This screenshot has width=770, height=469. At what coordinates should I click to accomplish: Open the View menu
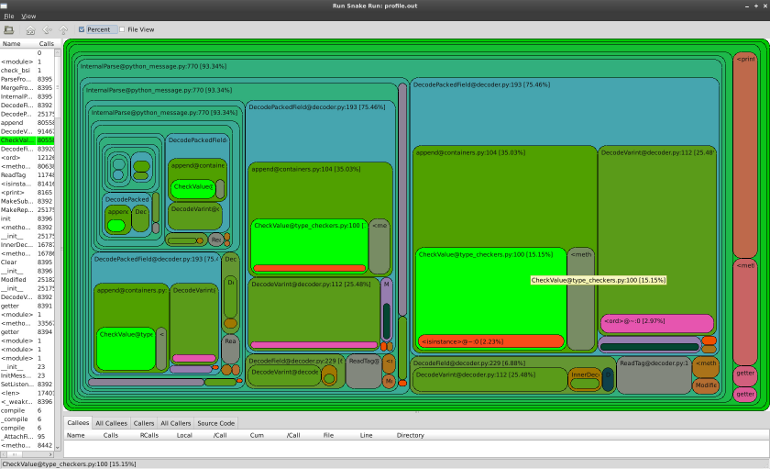[x=28, y=16]
